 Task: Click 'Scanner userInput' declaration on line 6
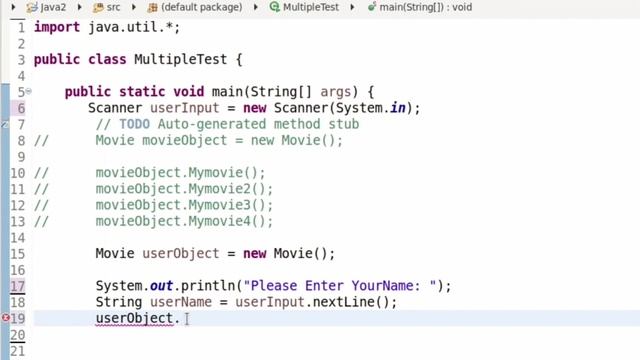coord(153,108)
